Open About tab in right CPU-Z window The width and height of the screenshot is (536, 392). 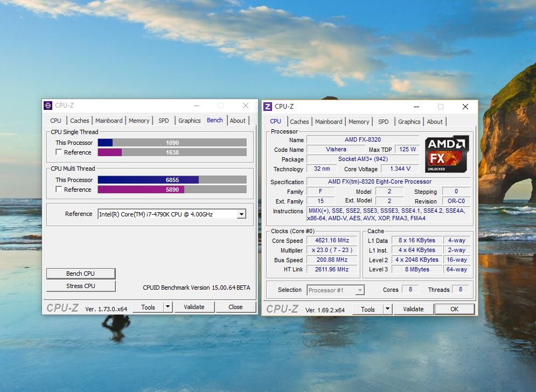click(435, 122)
